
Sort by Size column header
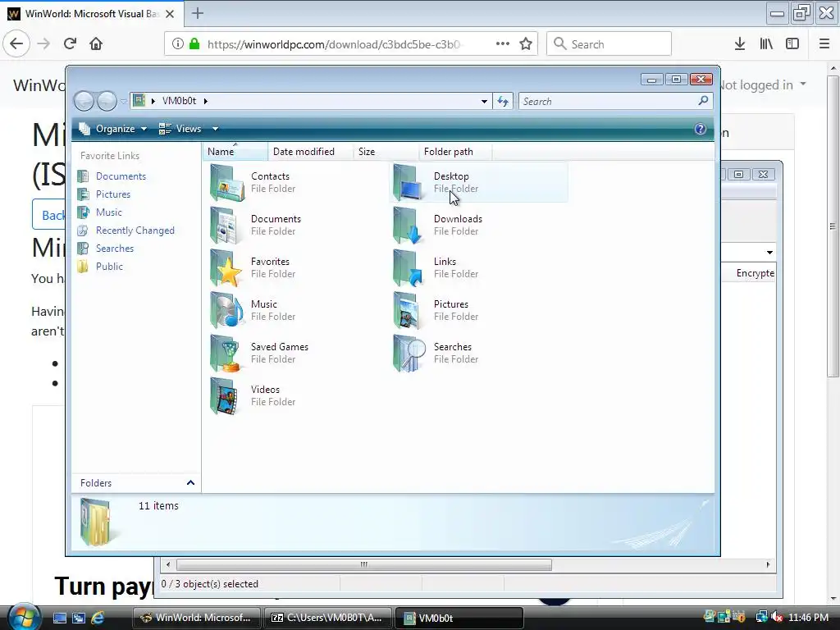386,152
